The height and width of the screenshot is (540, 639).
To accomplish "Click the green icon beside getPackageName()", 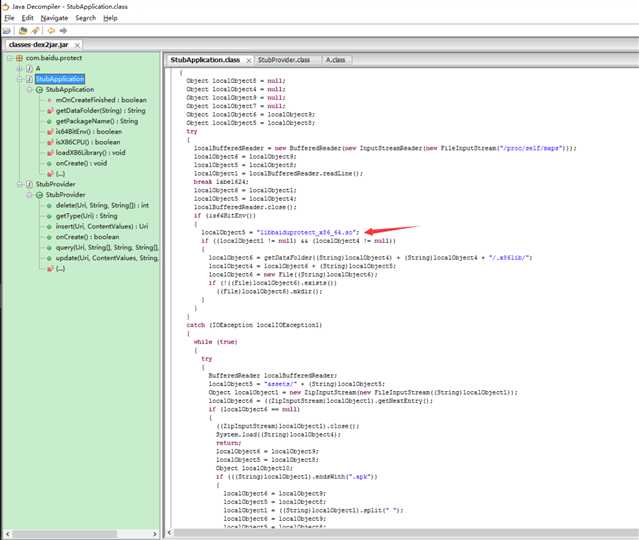I will pos(50,121).
